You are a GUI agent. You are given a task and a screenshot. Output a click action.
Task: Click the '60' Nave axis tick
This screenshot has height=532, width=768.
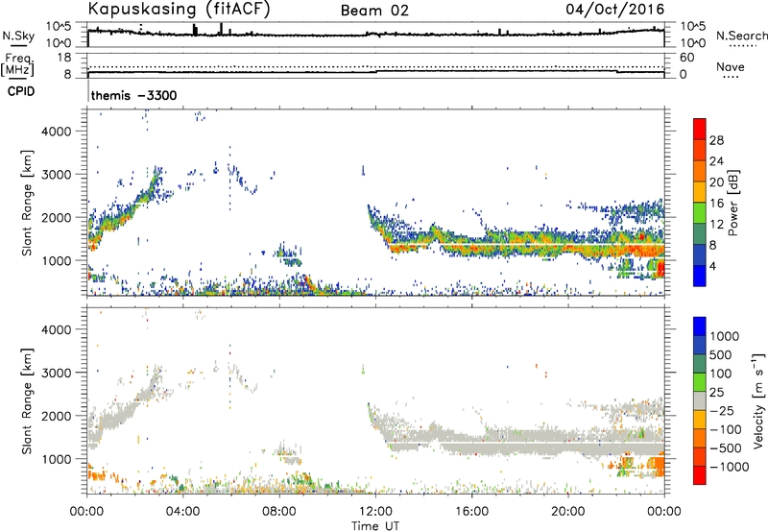686,58
